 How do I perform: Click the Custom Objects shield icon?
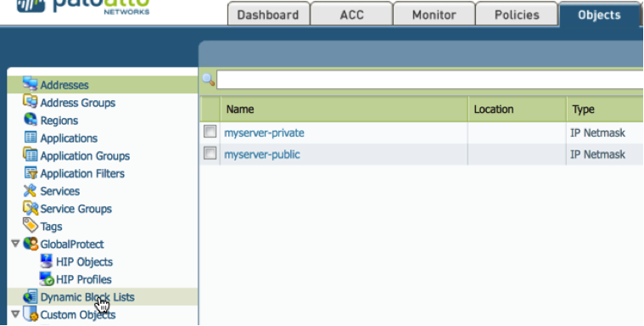coord(31,314)
